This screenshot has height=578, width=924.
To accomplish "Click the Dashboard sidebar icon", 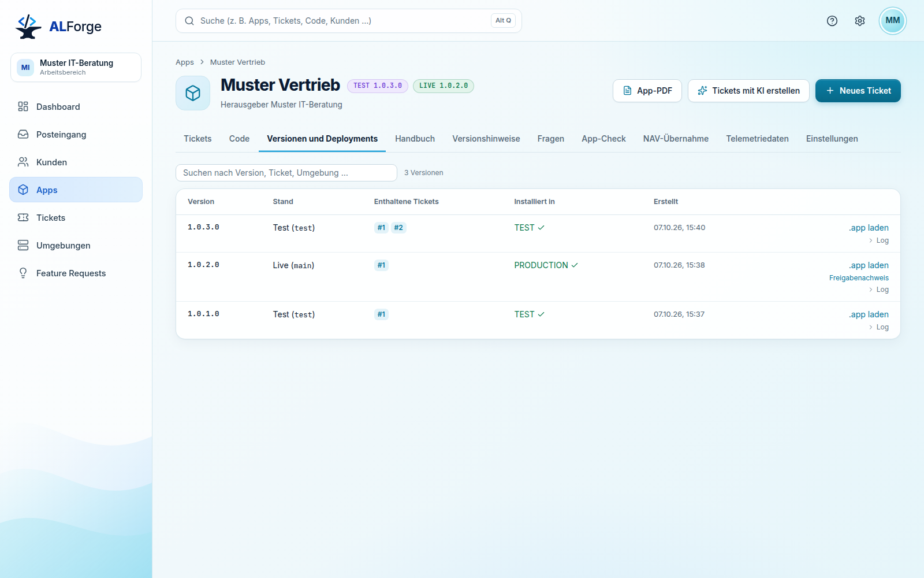I will [x=23, y=106].
